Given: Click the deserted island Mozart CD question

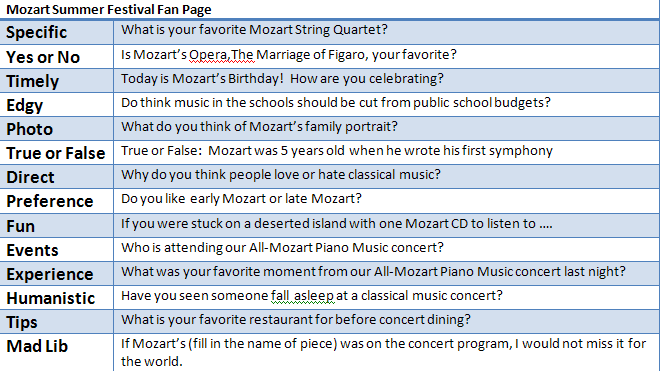Looking at the screenshot, I should tap(337, 224).
